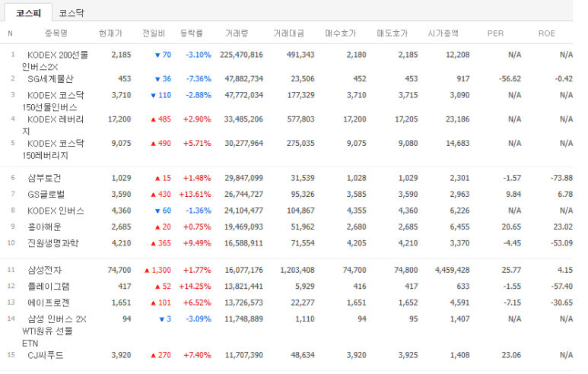Select the 코스피 tab
The height and width of the screenshot is (374, 588).
pyautogui.click(x=28, y=13)
